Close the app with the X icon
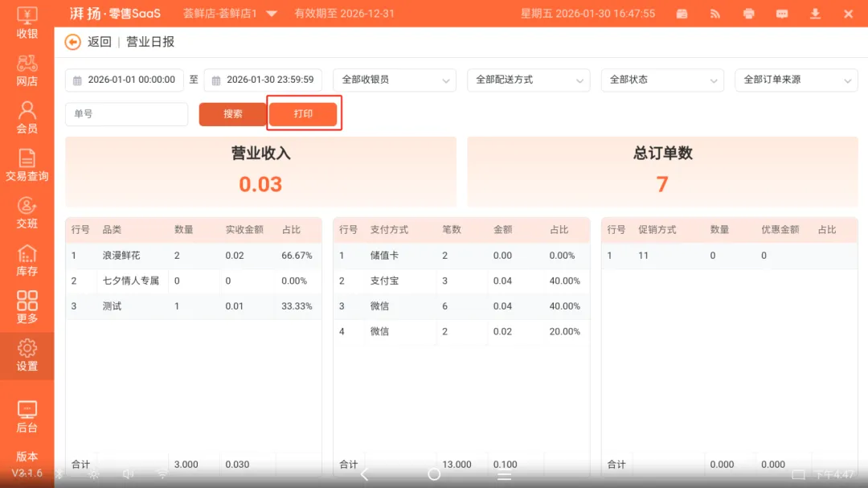The width and height of the screenshot is (868, 488). (848, 14)
